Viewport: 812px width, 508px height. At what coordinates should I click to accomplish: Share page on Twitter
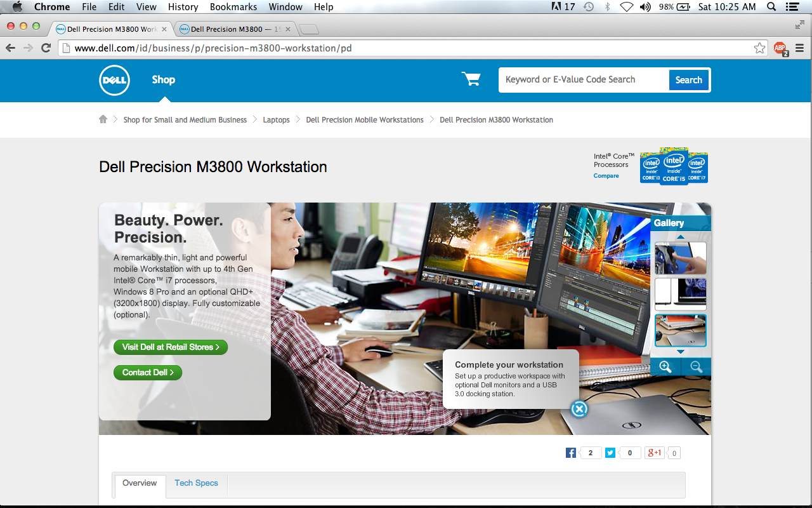coord(610,453)
